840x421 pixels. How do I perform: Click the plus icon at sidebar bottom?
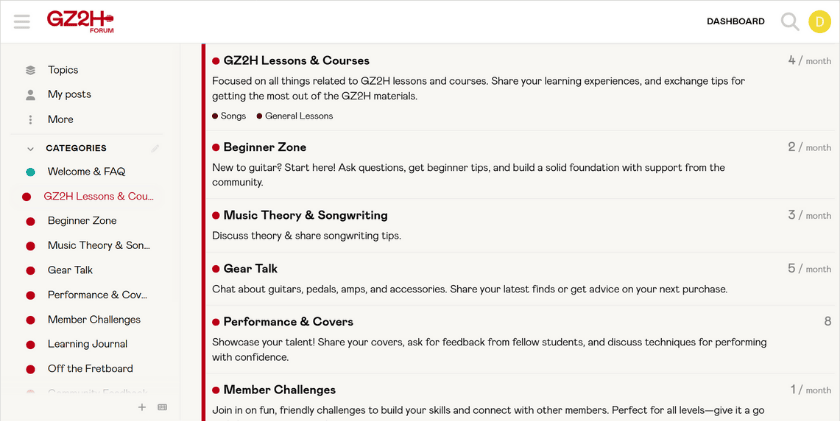click(x=142, y=407)
